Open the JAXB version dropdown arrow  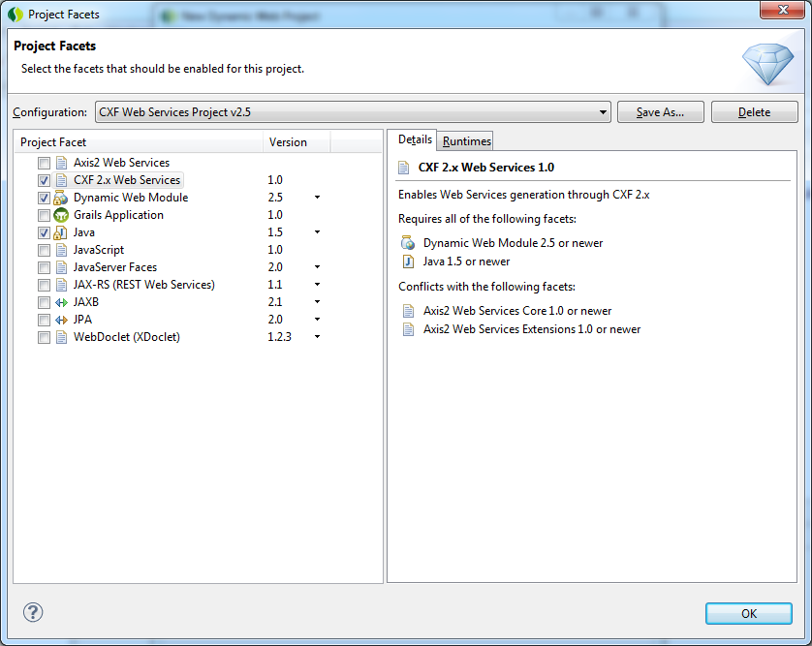[x=318, y=302]
